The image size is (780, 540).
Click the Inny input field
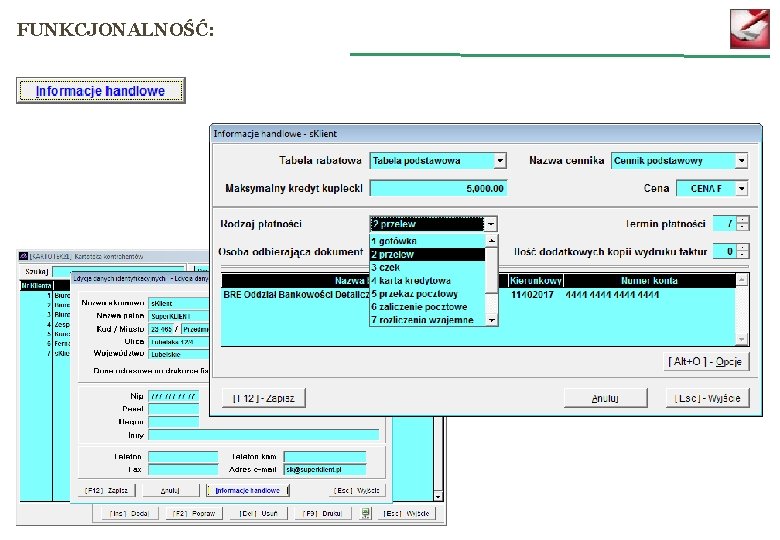[x=264, y=435]
